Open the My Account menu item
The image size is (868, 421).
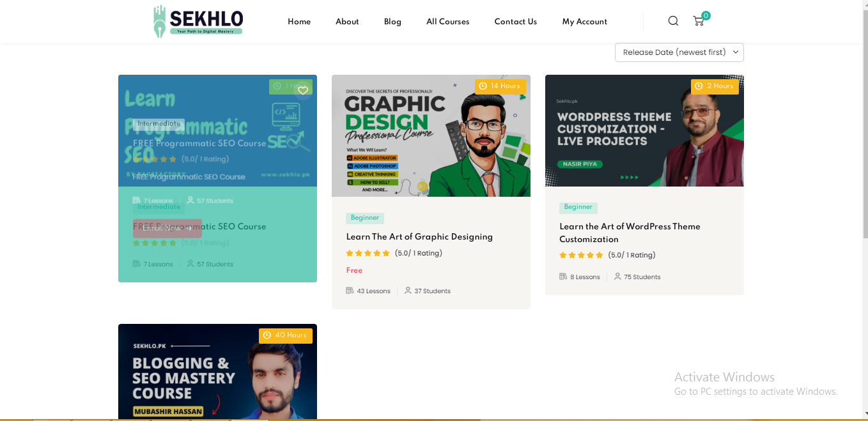[584, 22]
